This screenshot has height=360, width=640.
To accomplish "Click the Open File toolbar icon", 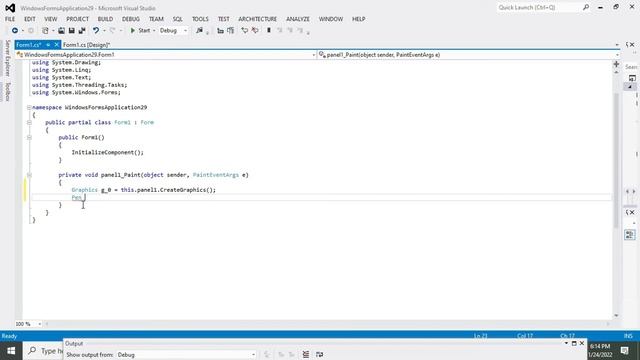I will pyautogui.click(x=61, y=31).
